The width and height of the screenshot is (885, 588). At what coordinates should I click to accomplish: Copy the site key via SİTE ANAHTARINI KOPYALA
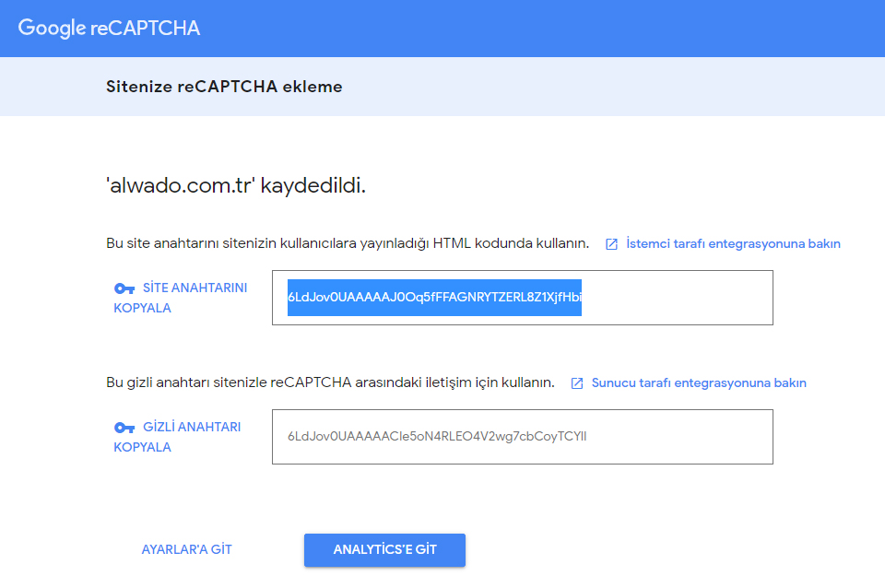tap(181, 298)
